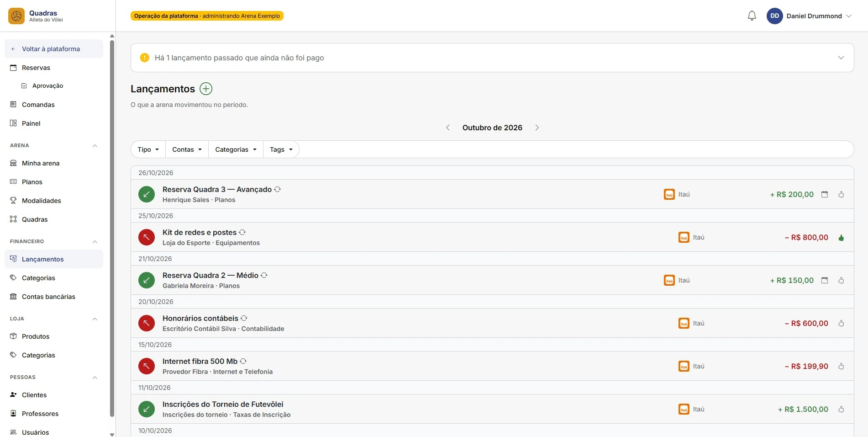Click calendar icon on Reserva Quadra 2 row
This screenshot has width=868, height=437.
[825, 280]
